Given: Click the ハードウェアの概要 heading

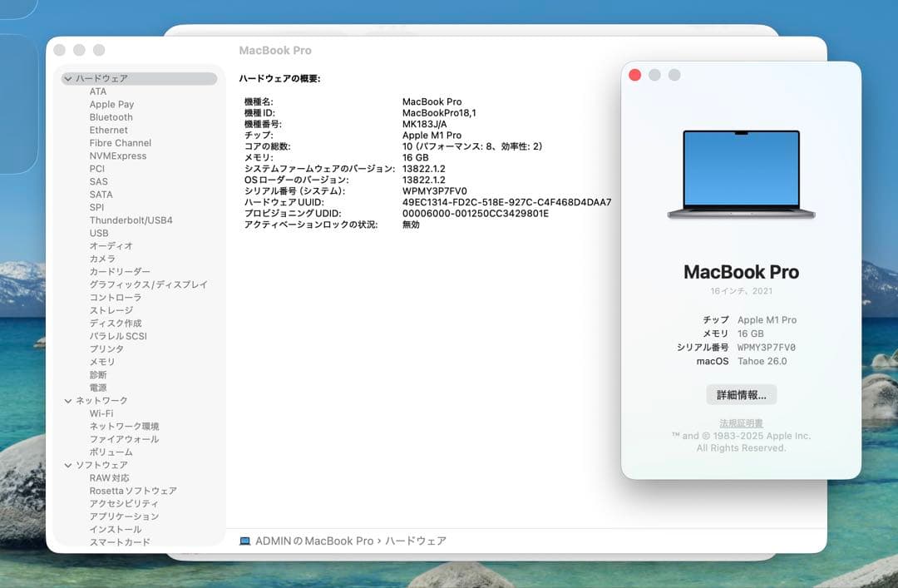Looking at the screenshot, I should pos(279,78).
